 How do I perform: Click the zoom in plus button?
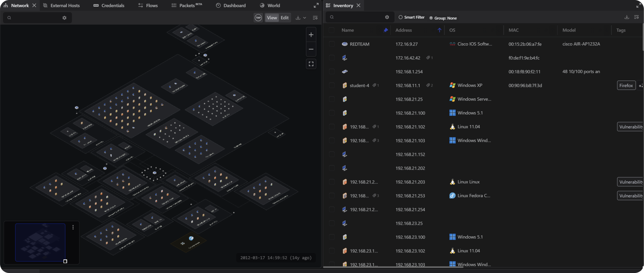311,35
